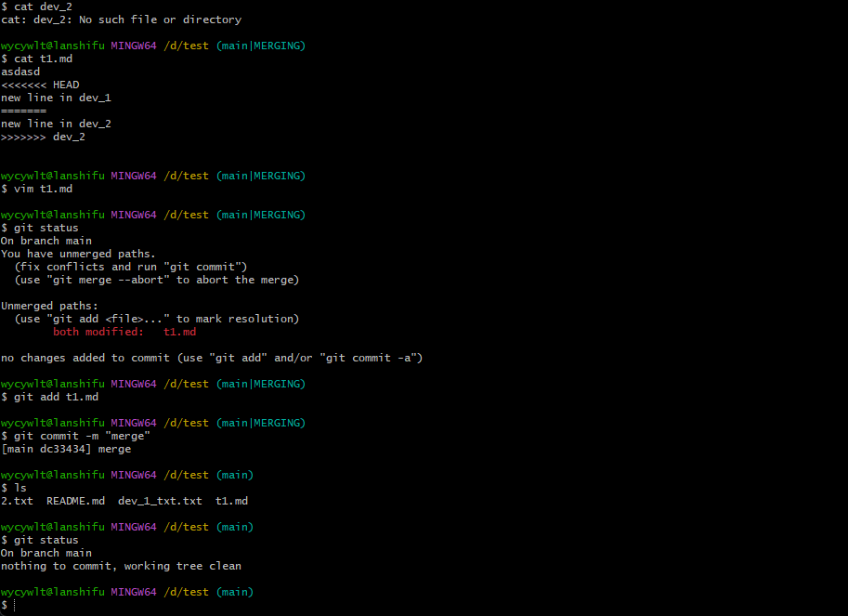Select the 'Unmerged paths:' heading

tap(49, 306)
